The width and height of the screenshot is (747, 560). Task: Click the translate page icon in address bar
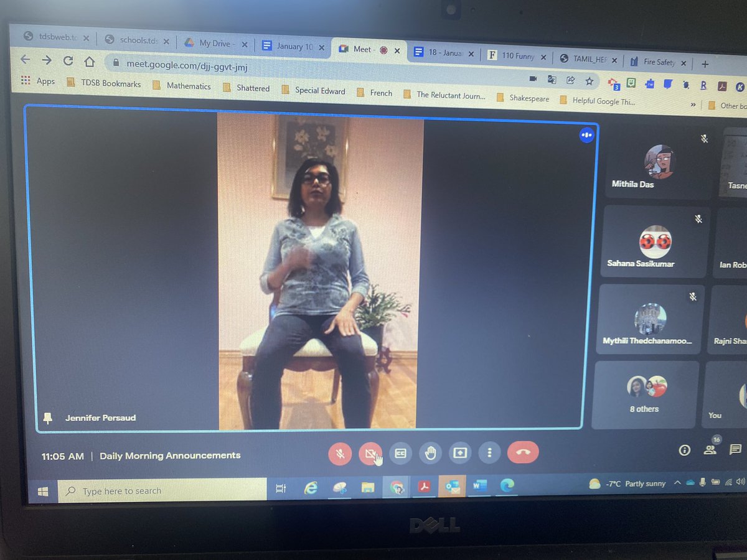552,80
